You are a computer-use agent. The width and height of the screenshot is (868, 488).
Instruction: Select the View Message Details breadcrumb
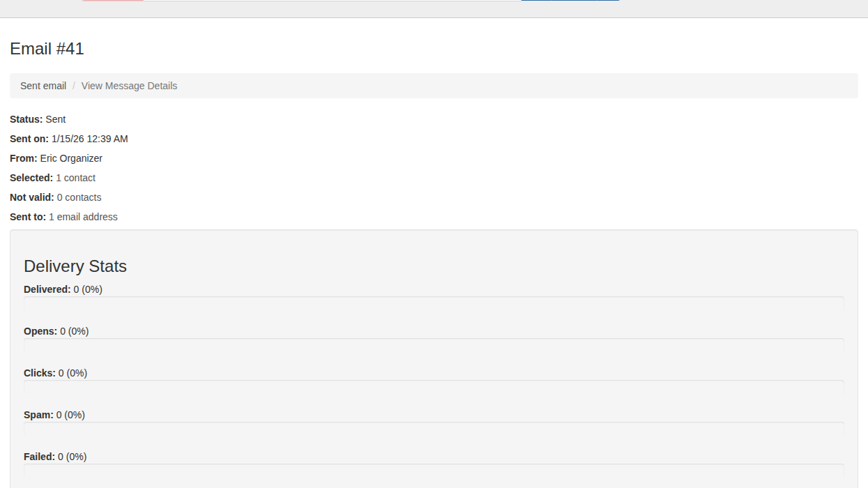[129, 85]
